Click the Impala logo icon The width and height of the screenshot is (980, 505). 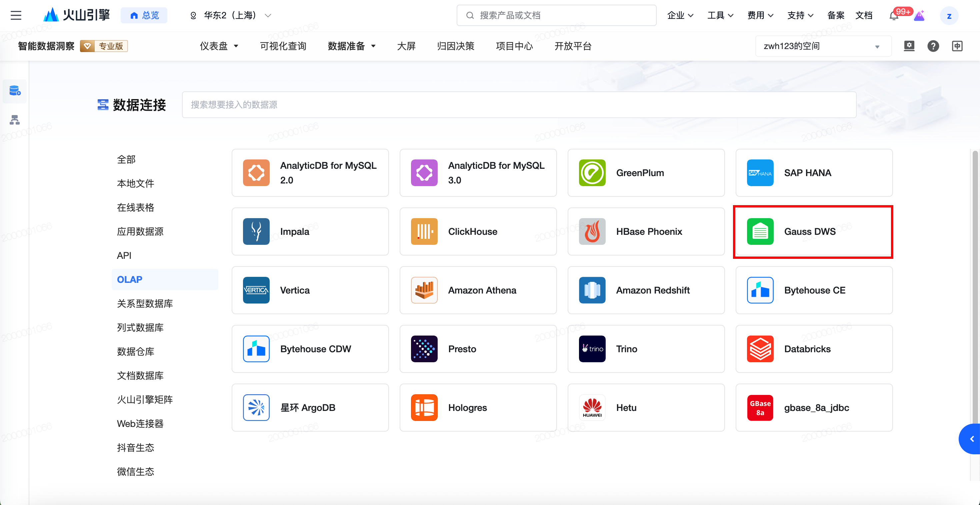(256, 231)
